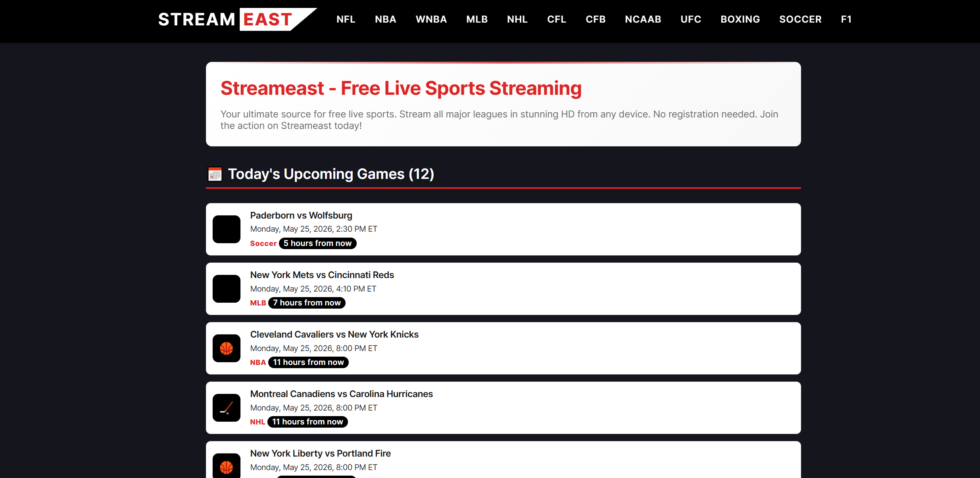Click the red MLB label on Mets game
Screen dimensions: 980x478
(x=258, y=303)
